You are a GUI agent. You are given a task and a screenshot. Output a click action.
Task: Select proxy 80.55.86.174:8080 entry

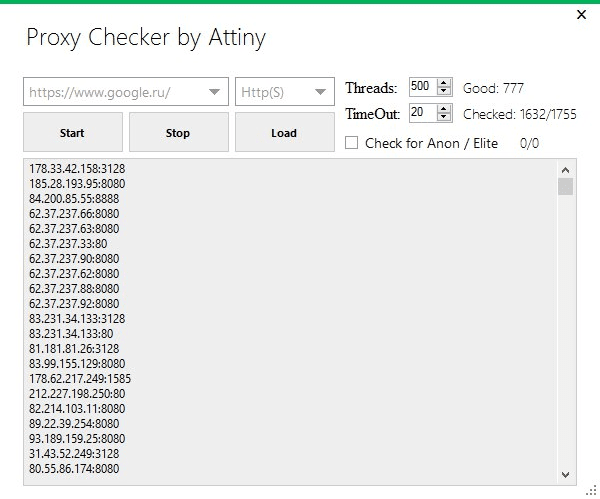(74, 469)
